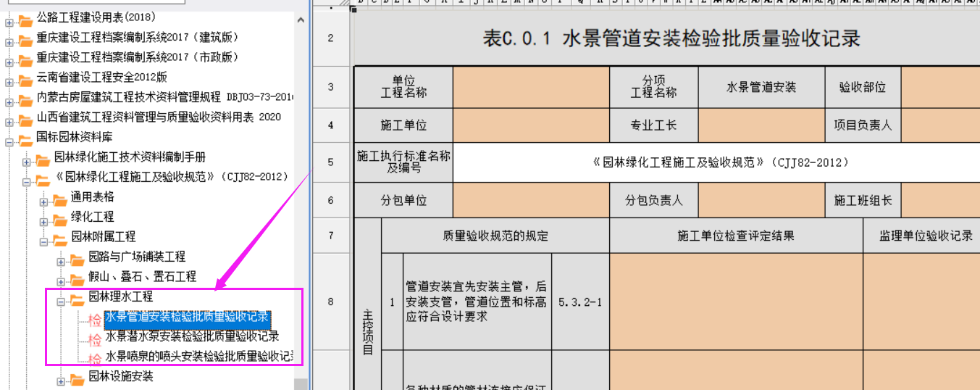Open 水景喷泉的喷头安装检验批质量验收记录 form

tap(199, 357)
